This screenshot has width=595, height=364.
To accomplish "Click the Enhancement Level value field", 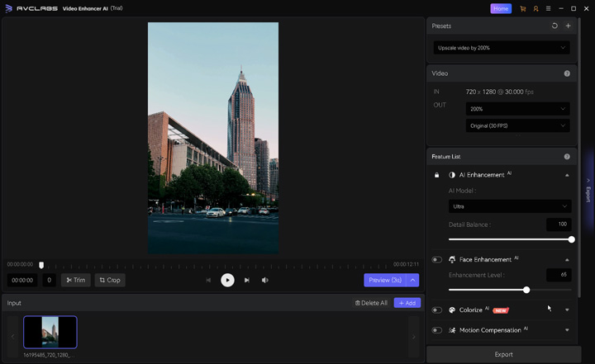I will pos(559,275).
